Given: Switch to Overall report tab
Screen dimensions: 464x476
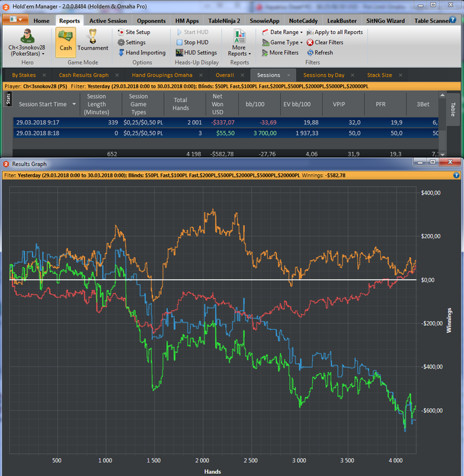Looking at the screenshot, I should click(225, 75).
